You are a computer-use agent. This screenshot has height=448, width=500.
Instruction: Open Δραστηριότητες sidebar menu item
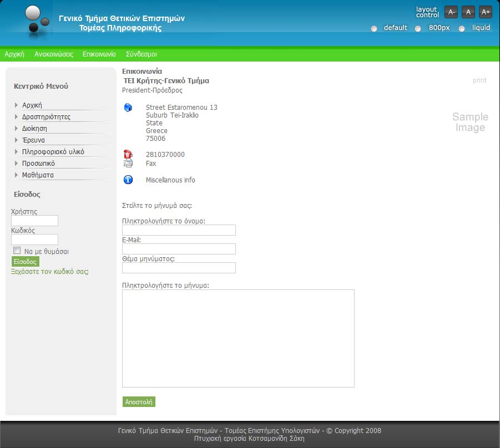point(46,116)
